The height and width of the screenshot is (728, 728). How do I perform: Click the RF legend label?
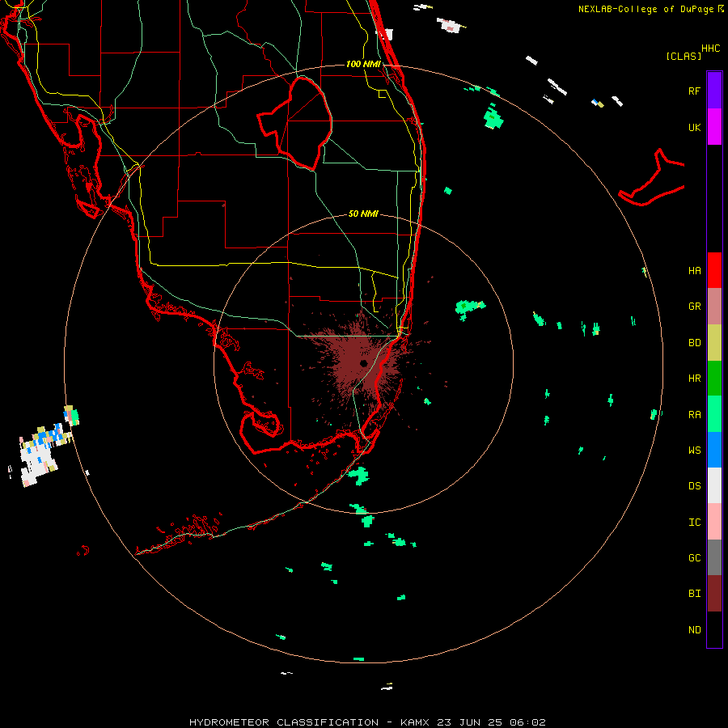coord(694,91)
